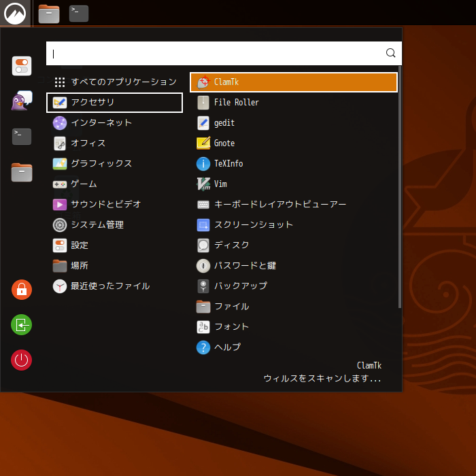Select グラフィックス category

click(114, 164)
